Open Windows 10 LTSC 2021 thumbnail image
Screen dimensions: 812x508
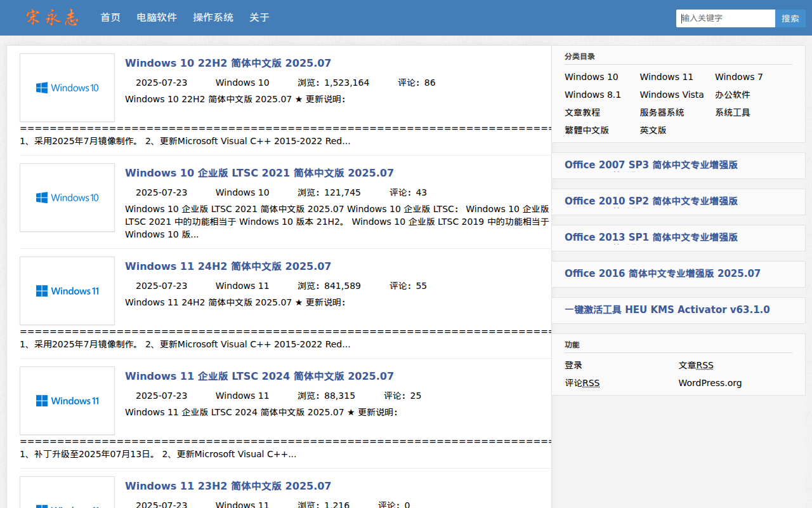(67, 197)
